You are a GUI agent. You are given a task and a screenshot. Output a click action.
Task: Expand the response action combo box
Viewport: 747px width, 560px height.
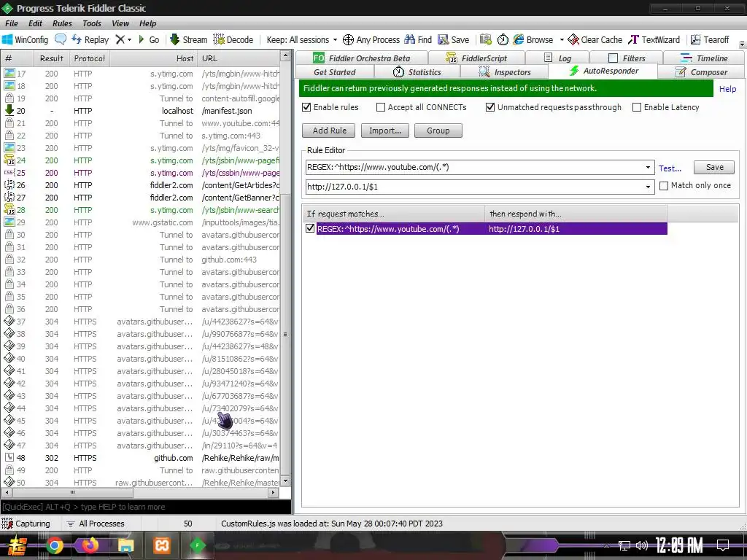(x=648, y=187)
